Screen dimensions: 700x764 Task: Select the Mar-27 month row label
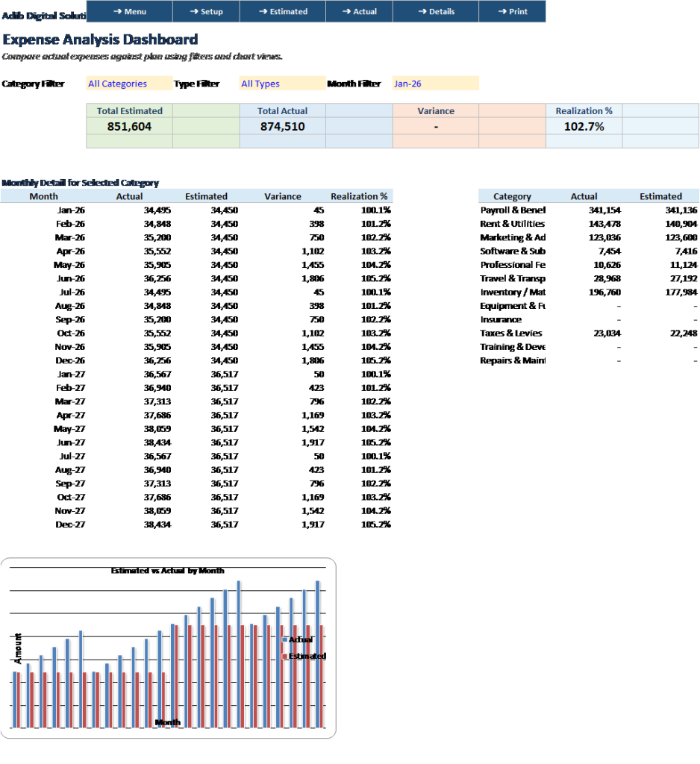pos(69,401)
